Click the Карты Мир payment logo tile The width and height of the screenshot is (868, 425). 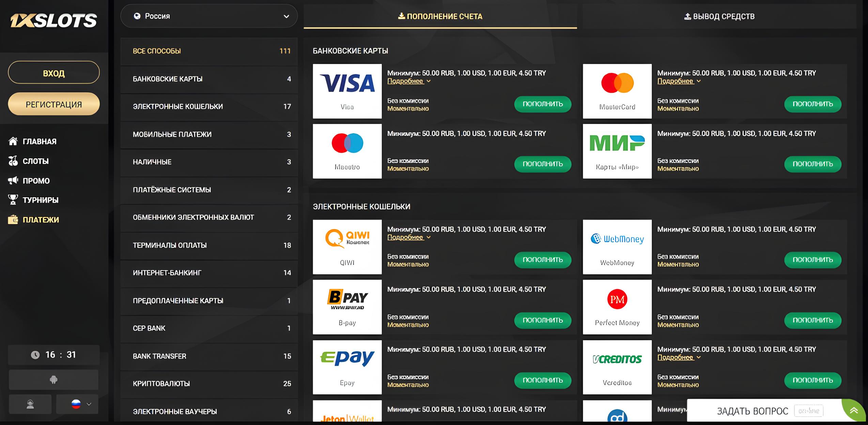(617, 151)
